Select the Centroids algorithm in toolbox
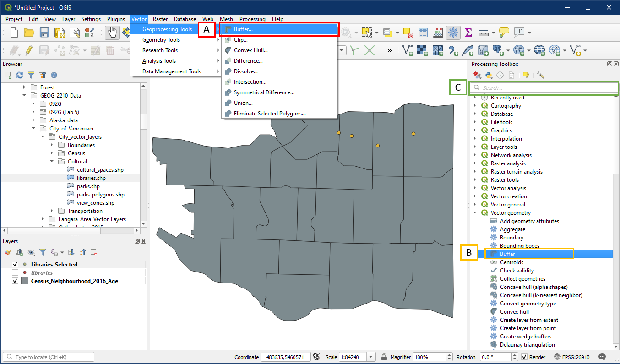 pos(511,262)
